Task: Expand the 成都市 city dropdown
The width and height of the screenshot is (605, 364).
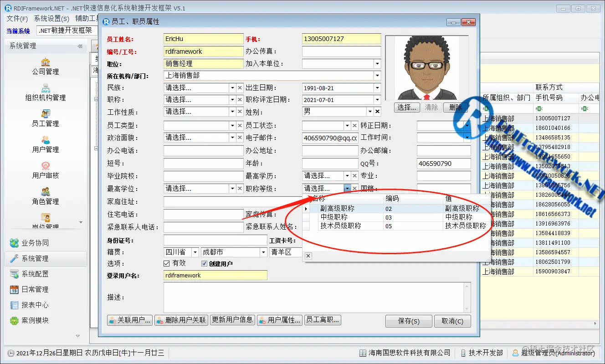Action: (x=263, y=251)
